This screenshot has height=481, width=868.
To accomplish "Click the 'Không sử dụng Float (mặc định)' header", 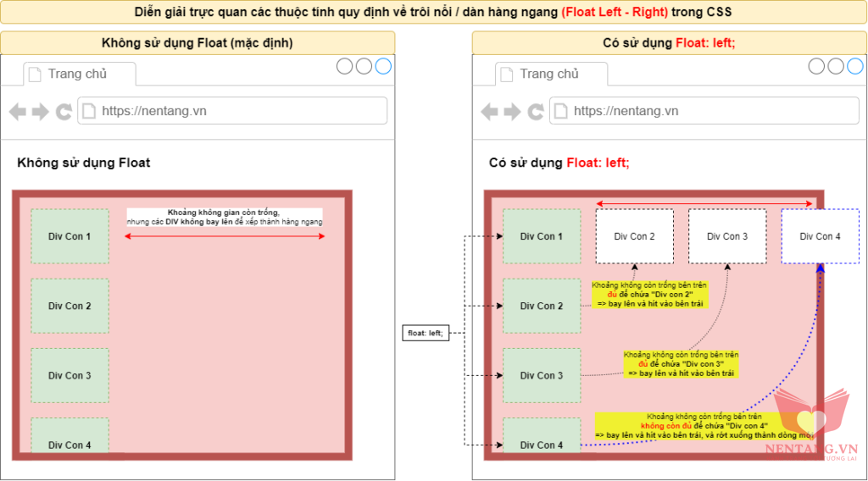I will [198, 43].
